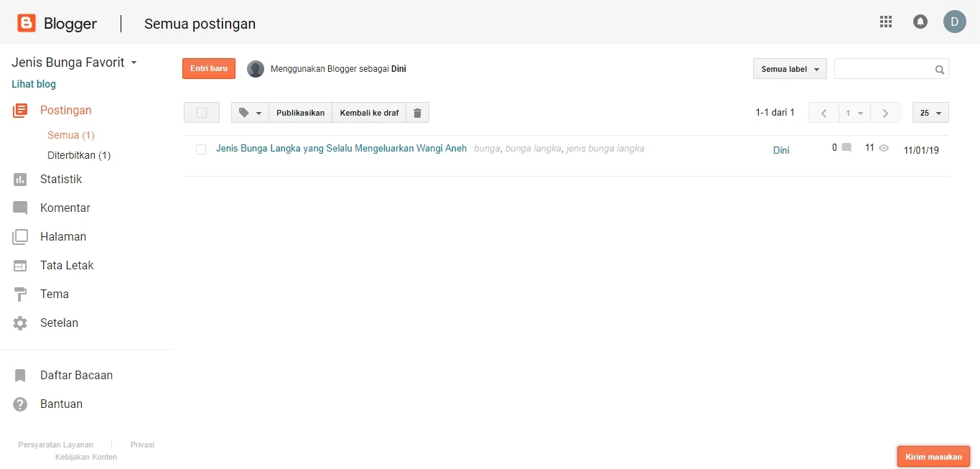Click the Entri baru button
This screenshot has height=469, width=980.
[x=208, y=68]
